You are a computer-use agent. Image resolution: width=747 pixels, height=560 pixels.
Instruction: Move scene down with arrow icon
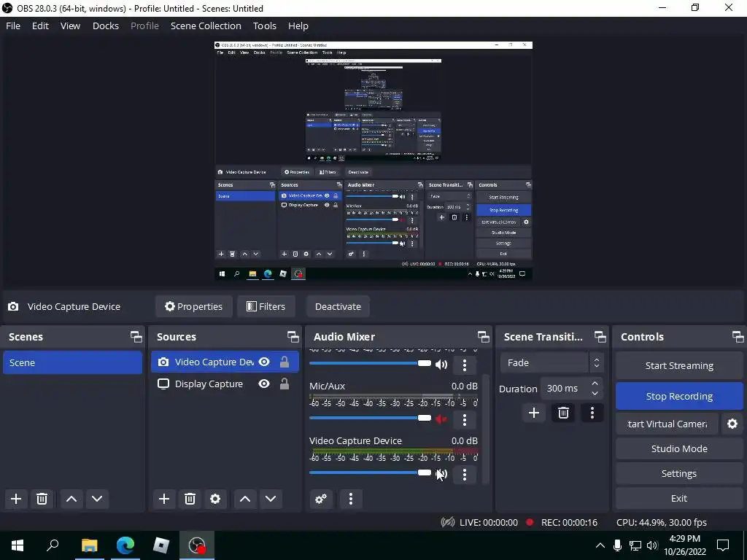click(x=97, y=499)
